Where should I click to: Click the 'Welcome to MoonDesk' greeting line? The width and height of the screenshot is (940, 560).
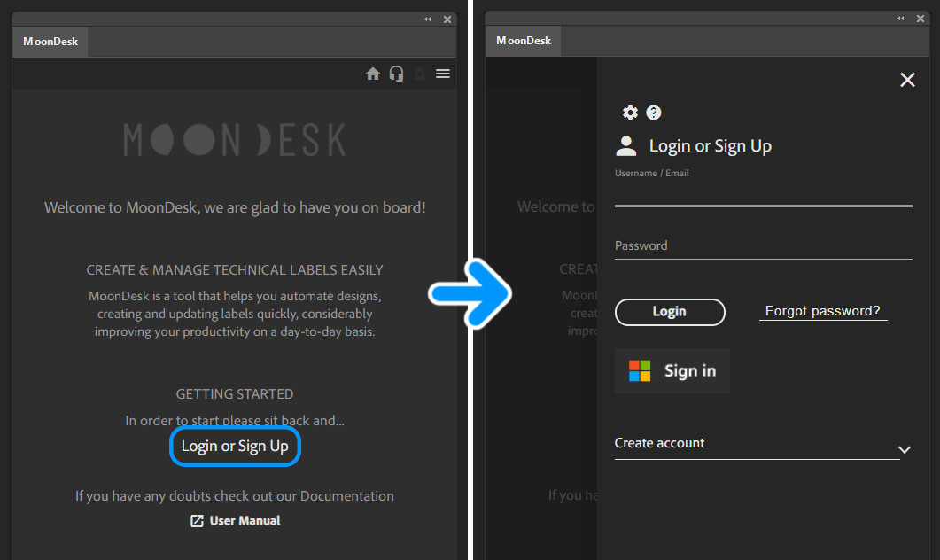[x=235, y=207]
